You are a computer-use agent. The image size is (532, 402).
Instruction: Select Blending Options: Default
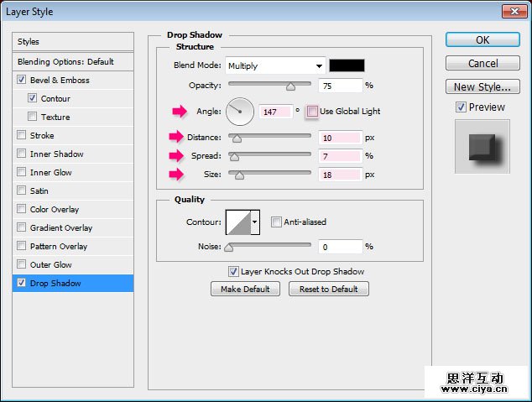[x=65, y=62]
